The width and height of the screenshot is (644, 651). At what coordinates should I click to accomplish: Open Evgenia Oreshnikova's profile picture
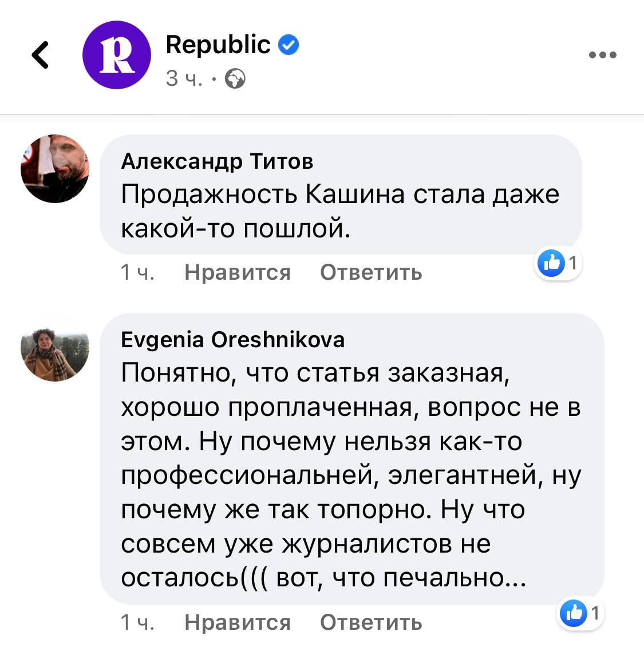pyautogui.click(x=55, y=347)
